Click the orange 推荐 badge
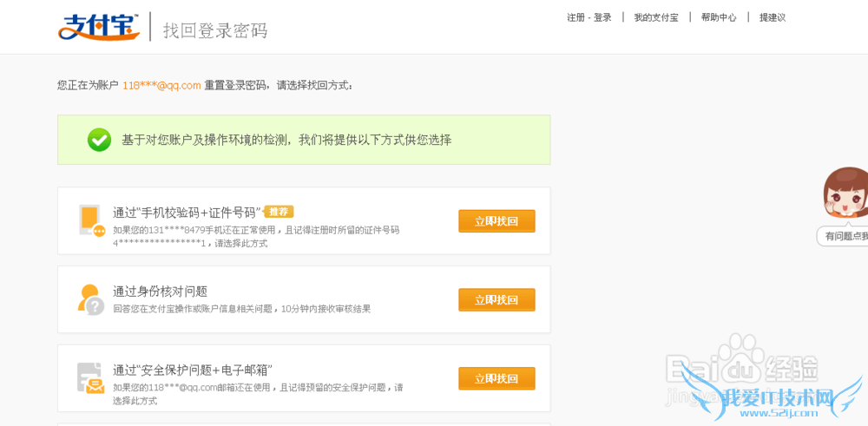The height and width of the screenshot is (426, 868). point(279,212)
